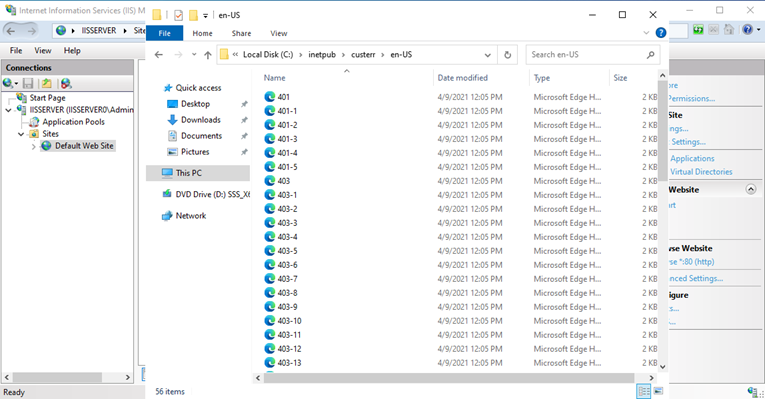
Task: Select the 403-7 Edge HTML file
Action: click(287, 279)
